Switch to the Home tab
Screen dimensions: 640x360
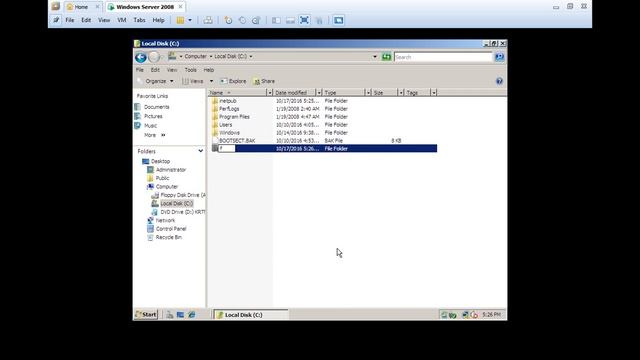(81, 7)
